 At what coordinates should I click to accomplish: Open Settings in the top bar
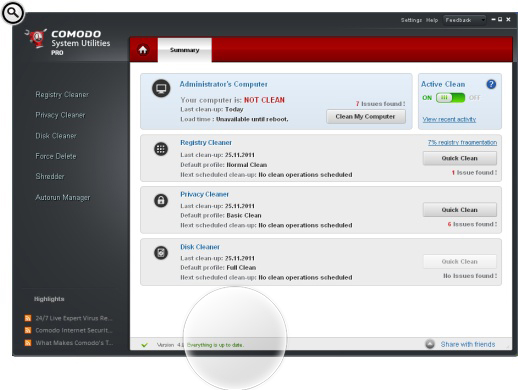point(411,20)
